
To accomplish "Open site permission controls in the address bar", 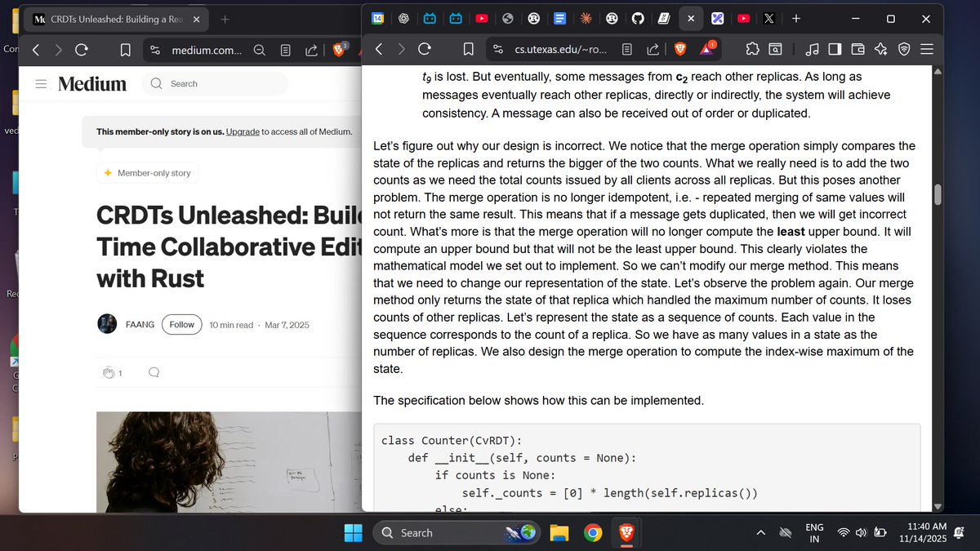I will 498,49.
